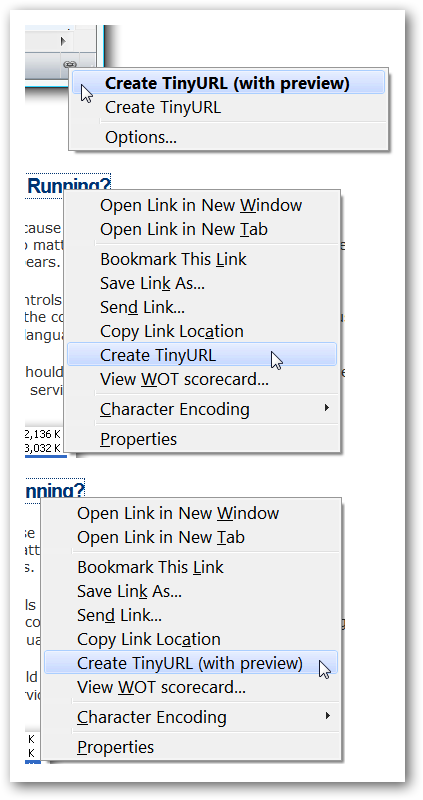Choose Open Link in New Tab under "nning?"

[x=161, y=537]
